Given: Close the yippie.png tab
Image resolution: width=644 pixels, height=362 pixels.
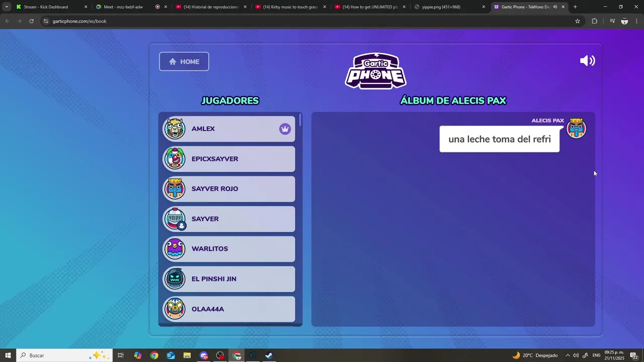Looking at the screenshot, I should 484,7.
